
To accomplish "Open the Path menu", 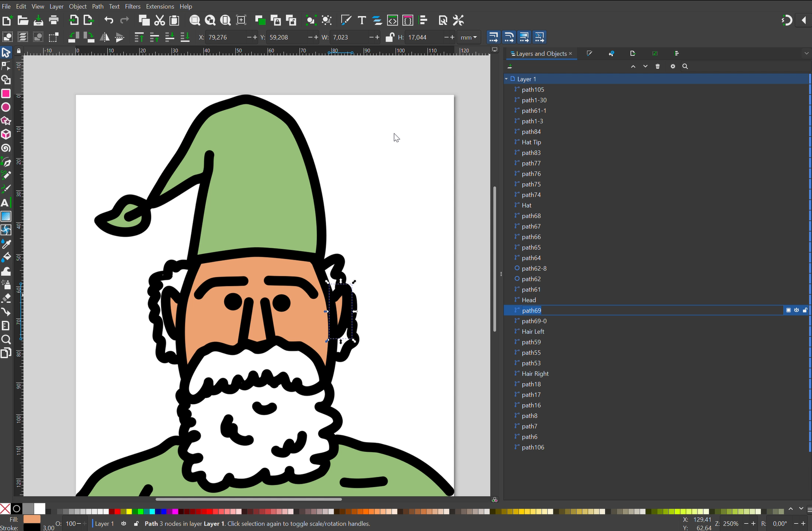I will coord(98,6).
